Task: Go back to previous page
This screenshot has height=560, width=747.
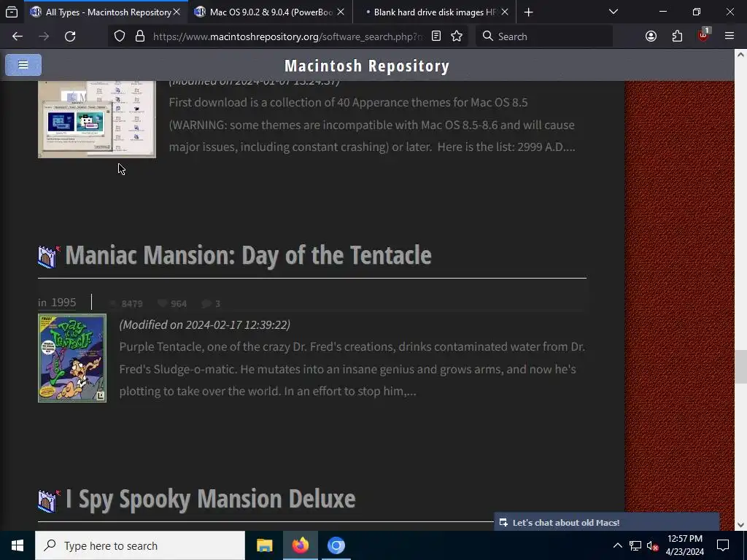Action: pyautogui.click(x=18, y=36)
